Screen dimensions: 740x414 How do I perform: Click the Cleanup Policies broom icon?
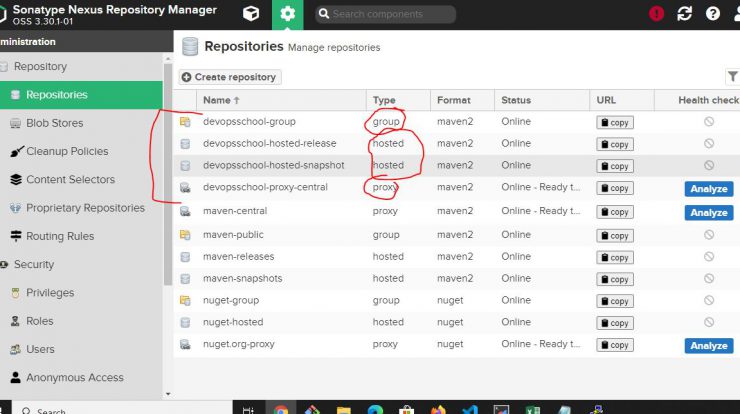[x=17, y=152]
